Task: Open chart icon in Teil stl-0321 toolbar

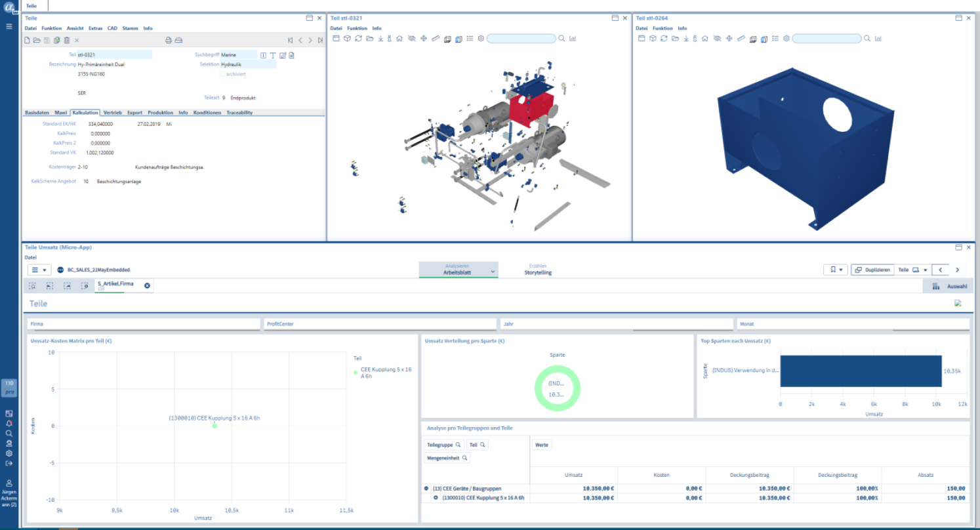Action: (x=573, y=39)
